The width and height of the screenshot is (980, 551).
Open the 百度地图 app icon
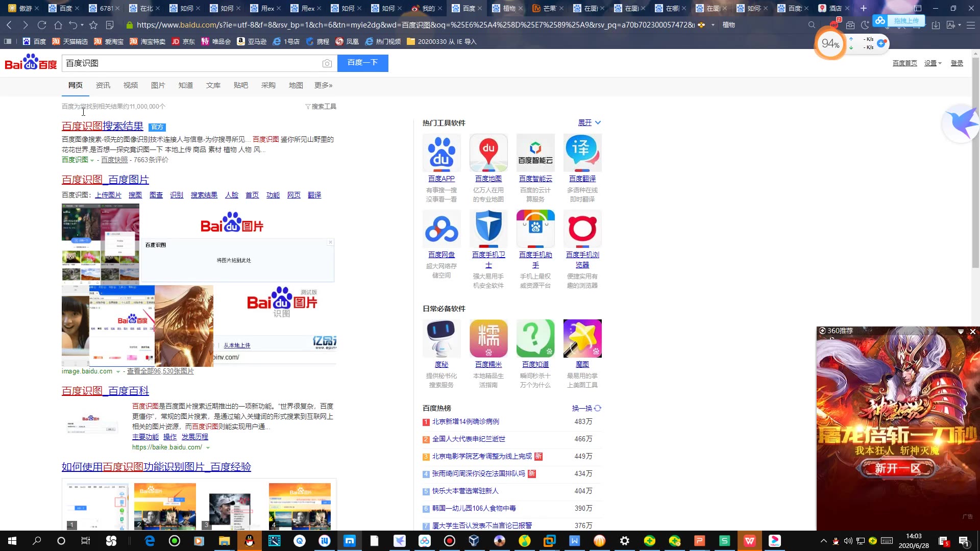coord(488,153)
